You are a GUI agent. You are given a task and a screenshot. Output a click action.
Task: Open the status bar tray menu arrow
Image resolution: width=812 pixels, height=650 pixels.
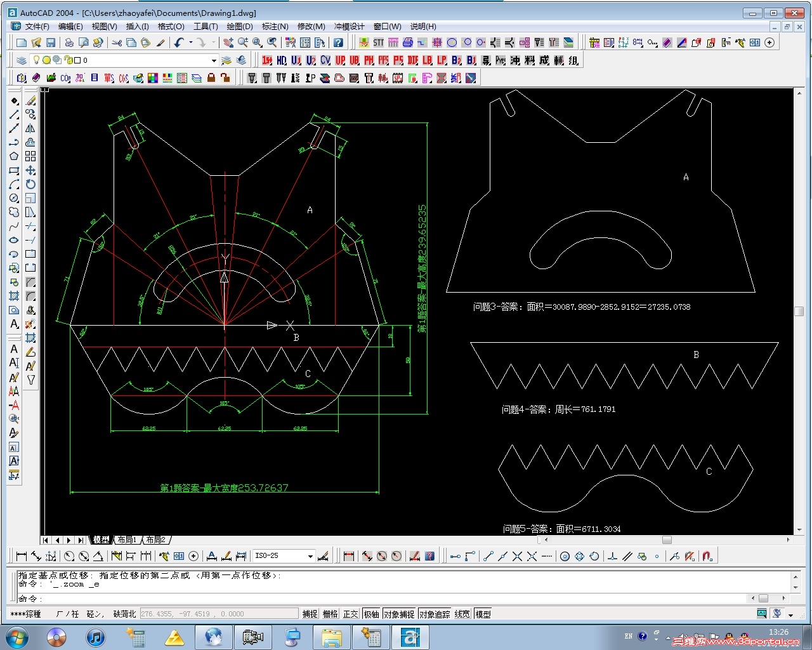pos(790,614)
